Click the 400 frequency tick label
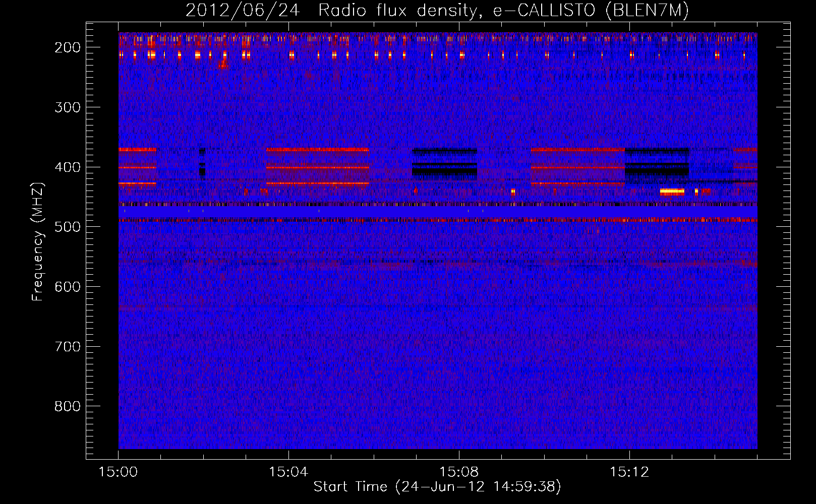Screen dimensions: 816x504 pyautogui.click(x=68, y=167)
